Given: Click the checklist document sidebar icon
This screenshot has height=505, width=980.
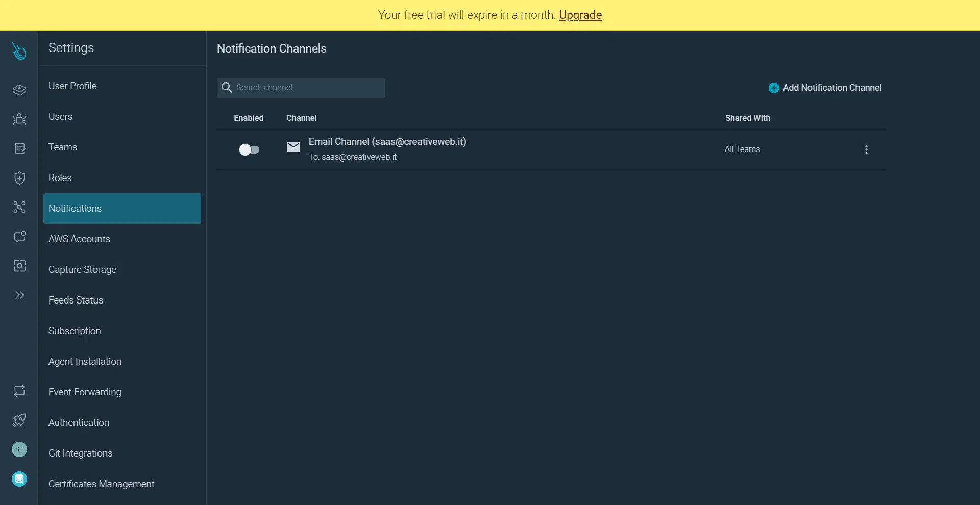Looking at the screenshot, I should pyautogui.click(x=19, y=148).
